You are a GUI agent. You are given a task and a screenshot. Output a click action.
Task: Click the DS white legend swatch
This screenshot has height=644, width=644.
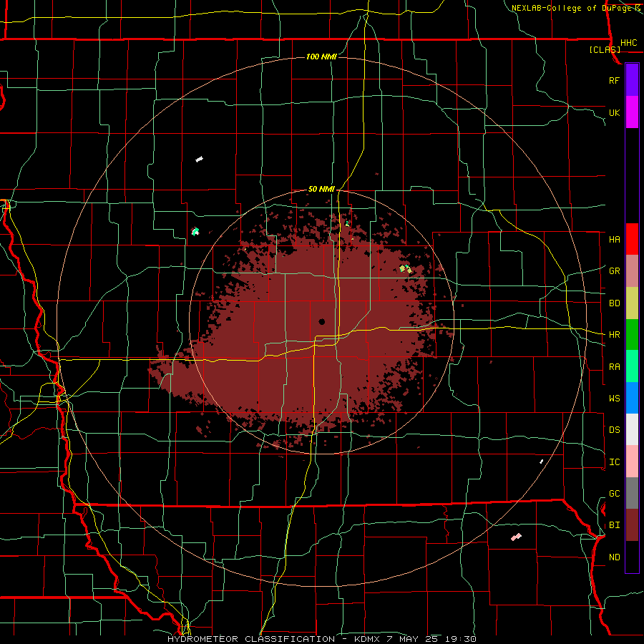click(632, 429)
